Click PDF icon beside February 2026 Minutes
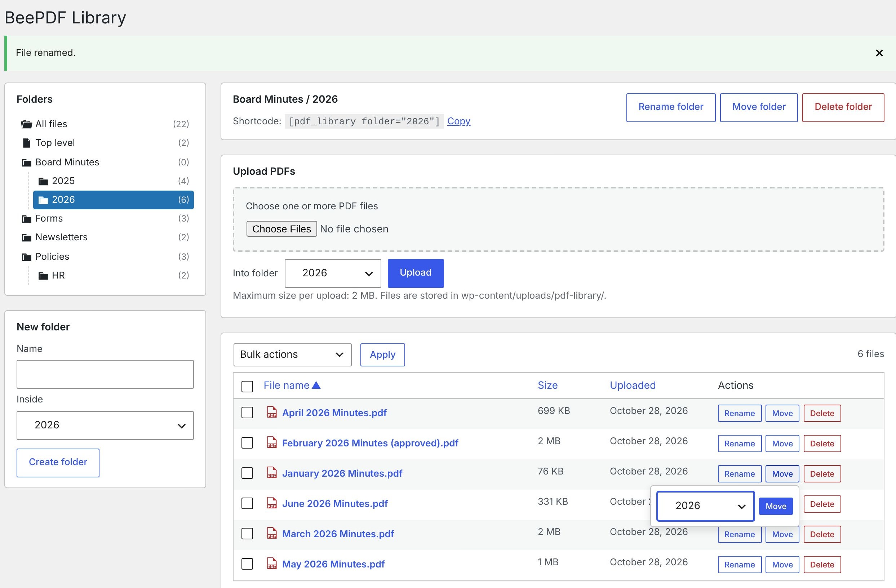Viewport: 896px width, 588px height. coord(272,442)
